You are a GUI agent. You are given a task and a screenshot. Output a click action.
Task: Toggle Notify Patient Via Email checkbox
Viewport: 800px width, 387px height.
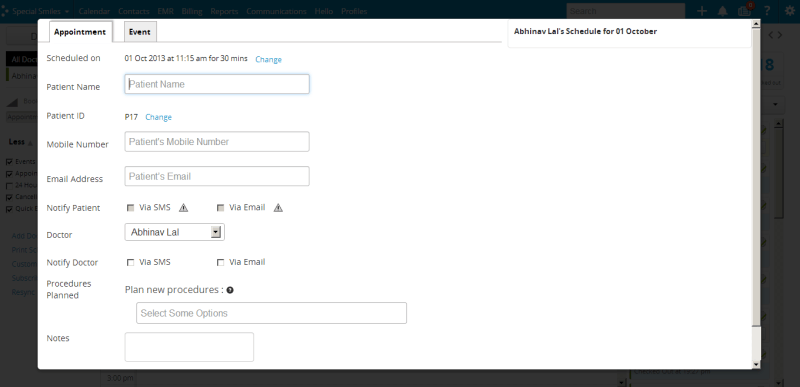pyautogui.click(x=220, y=208)
